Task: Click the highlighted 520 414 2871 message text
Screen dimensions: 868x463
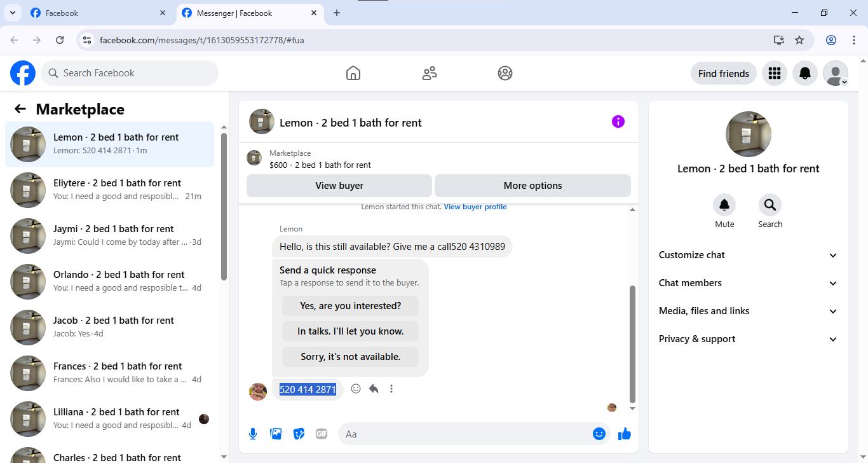Action: [x=308, y=389]
